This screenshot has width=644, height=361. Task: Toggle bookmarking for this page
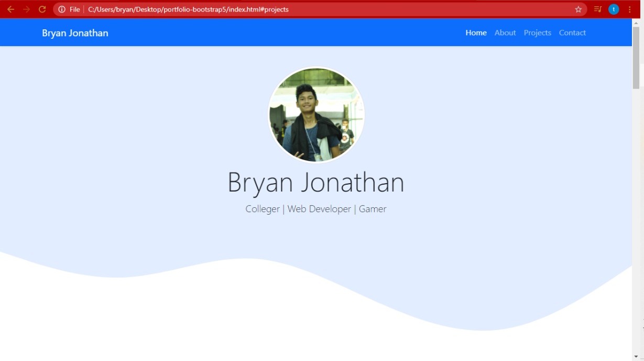[x=578, y=9]
